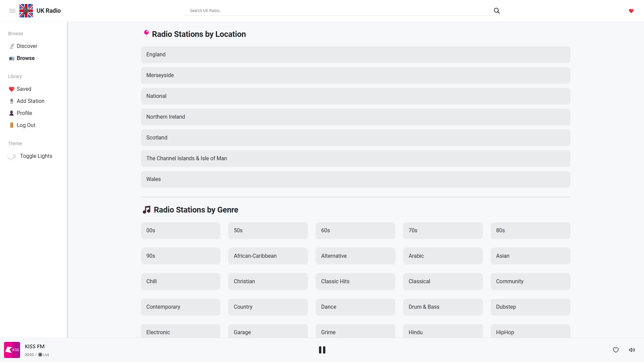644x362 pixels.
Task: Open Saved stations in the sidebar
Action: click(24, 89)
